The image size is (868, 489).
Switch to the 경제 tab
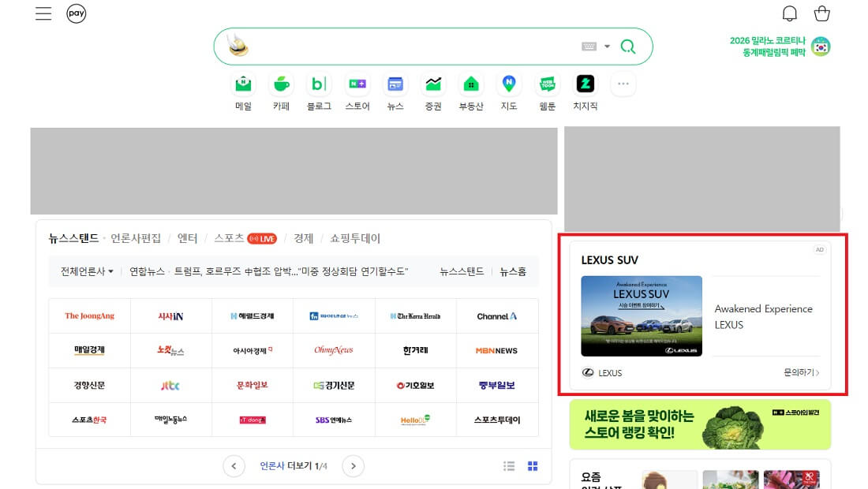click(x=302, y=237)
